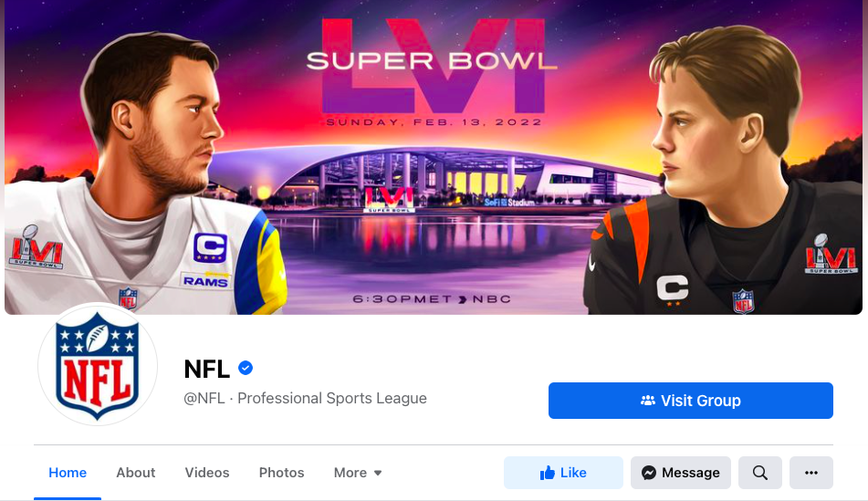The image size is (868, 501).
Task: Send a Message to the page
Action: 680,473
